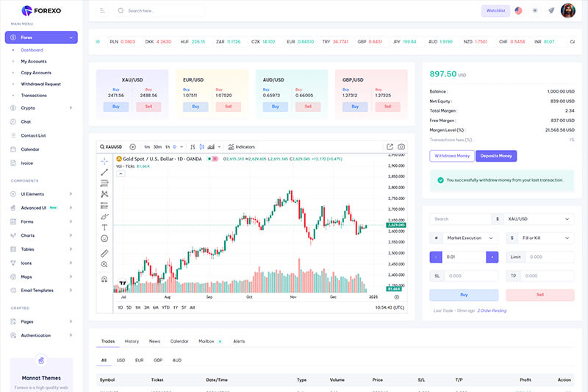Increase volume with plus stepper
This screenshot has width=588, height=392.
pyautogui.click(x=492, y=257)
